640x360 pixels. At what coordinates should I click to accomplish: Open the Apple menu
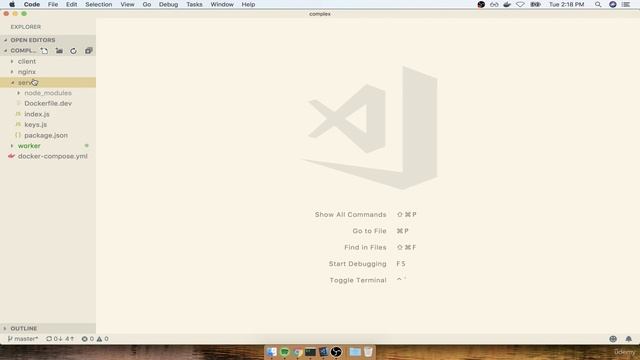(12, 4)
